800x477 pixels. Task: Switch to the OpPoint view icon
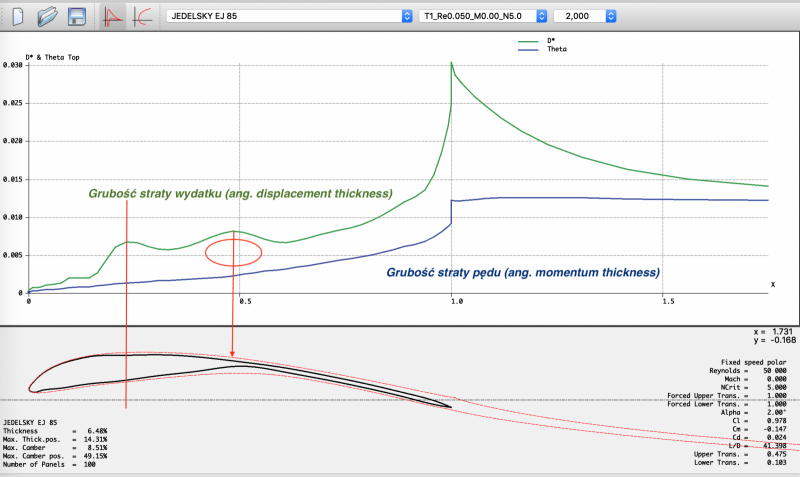[113, 17]
